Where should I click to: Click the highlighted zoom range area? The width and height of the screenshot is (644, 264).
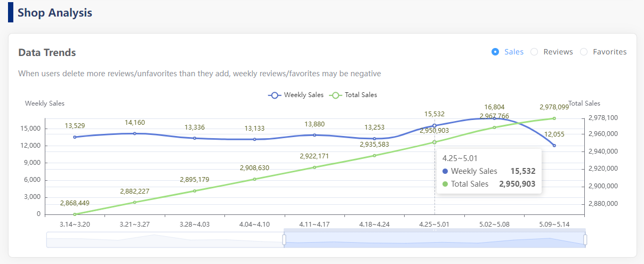coord(434,240)
